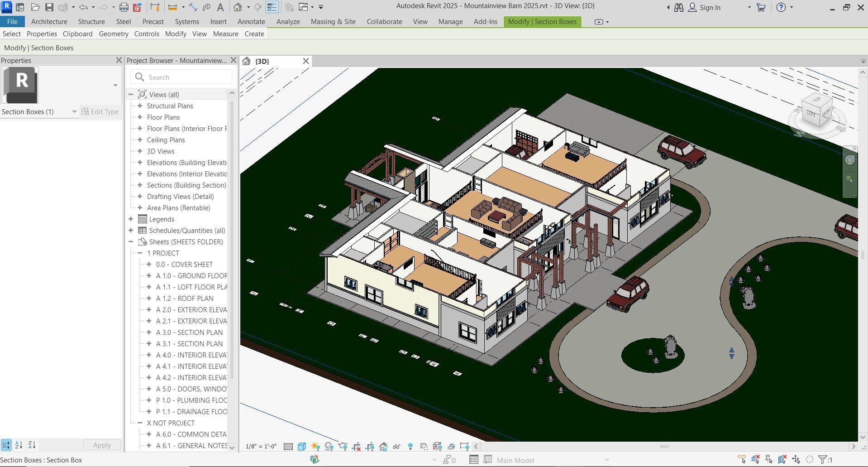The image size is (868, 467).
Task: Click the Unlocked 3D View house icon
Action: click(x=383, y=447)
